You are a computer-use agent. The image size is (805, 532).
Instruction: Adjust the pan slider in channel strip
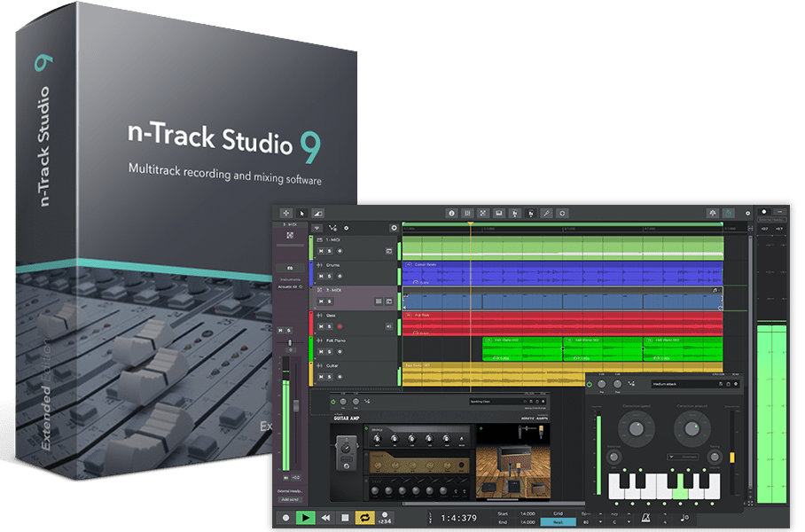290,342
